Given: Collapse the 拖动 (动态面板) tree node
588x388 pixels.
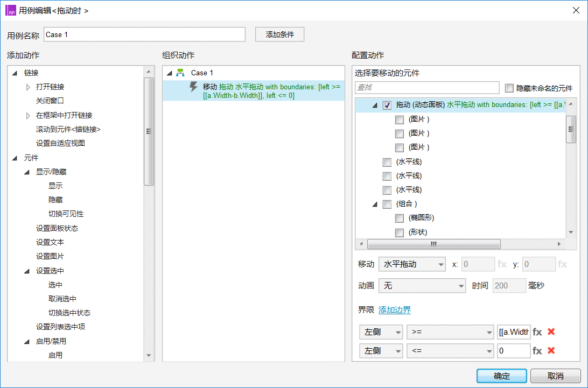Looking at the screenshot, I should pyautogui.click(x=375, y=105).
